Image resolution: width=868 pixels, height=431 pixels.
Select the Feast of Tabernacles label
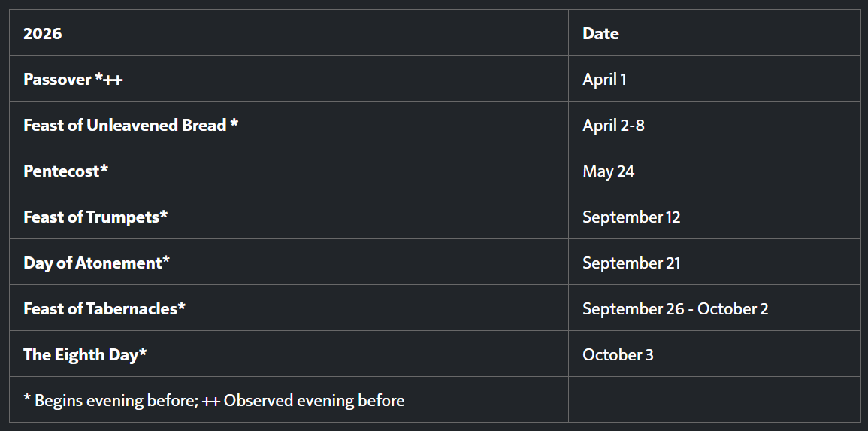point(100,308)
